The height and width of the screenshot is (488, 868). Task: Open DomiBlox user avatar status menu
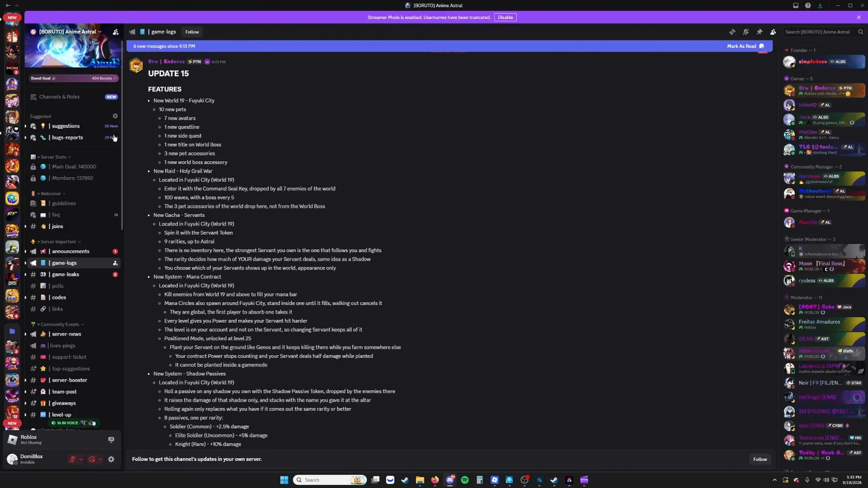[x=12, y=459]
